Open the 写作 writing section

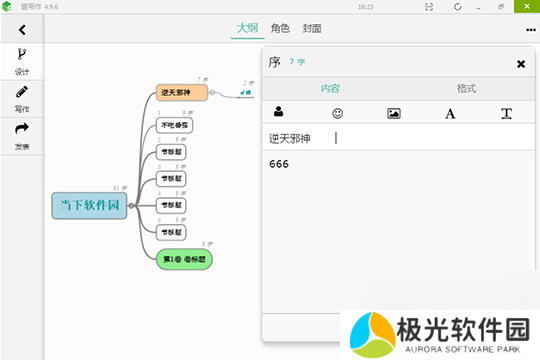(22, 99)
